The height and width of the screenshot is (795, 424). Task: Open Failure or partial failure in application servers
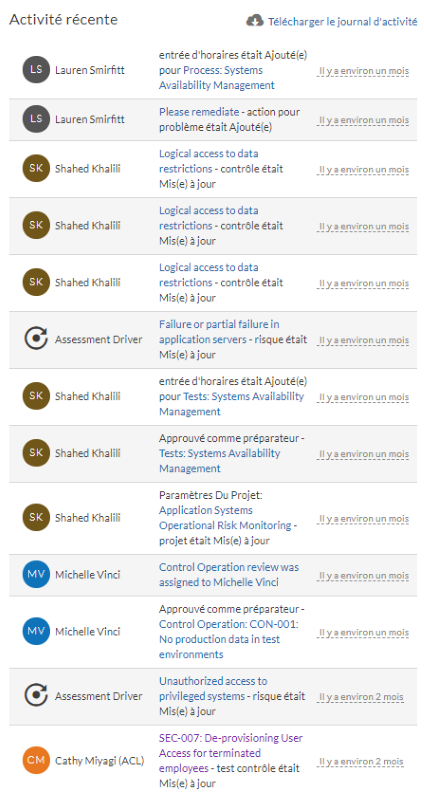tap(219, 332)
